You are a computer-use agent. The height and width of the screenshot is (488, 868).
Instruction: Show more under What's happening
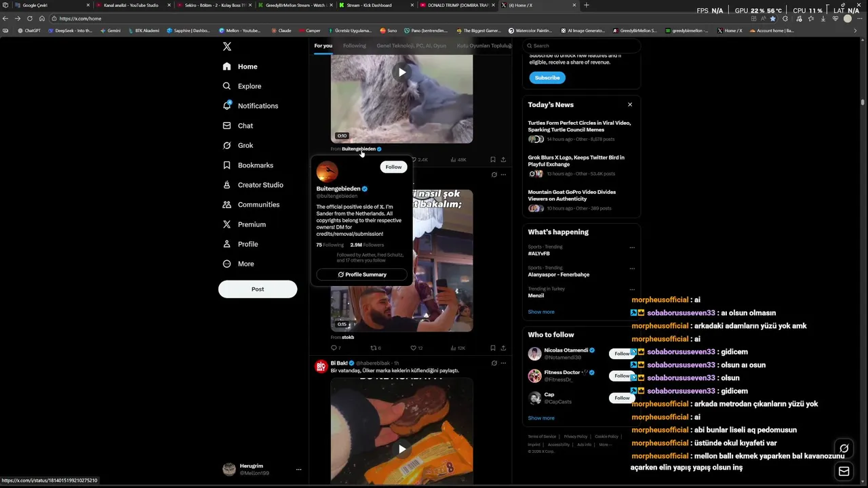(541, 312)
